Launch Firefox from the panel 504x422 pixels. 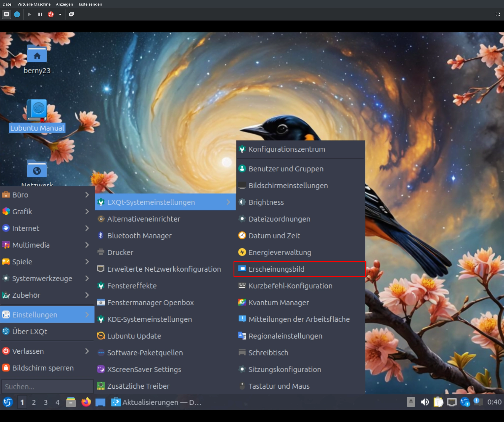tap(86, 402)
